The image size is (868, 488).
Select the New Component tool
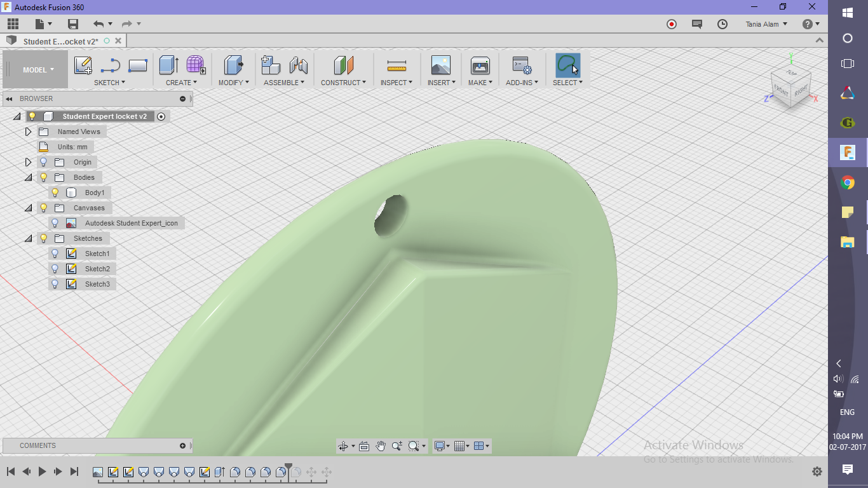271,65
